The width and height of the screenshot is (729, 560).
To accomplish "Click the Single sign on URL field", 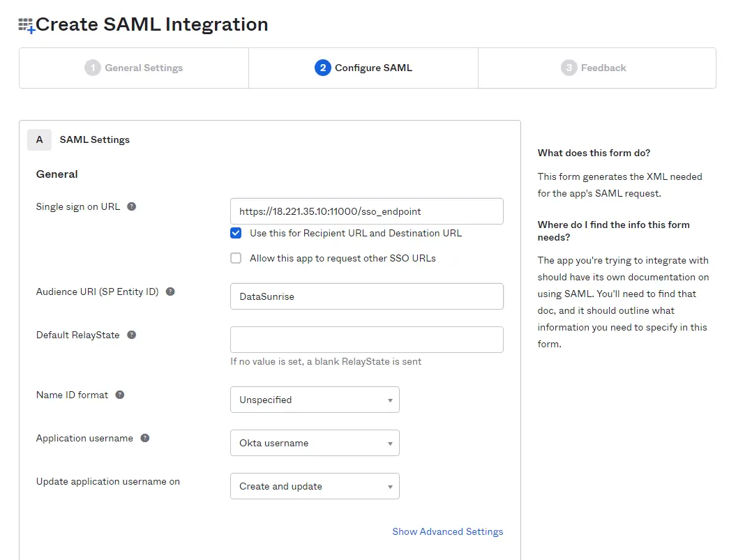I will 366,211.
